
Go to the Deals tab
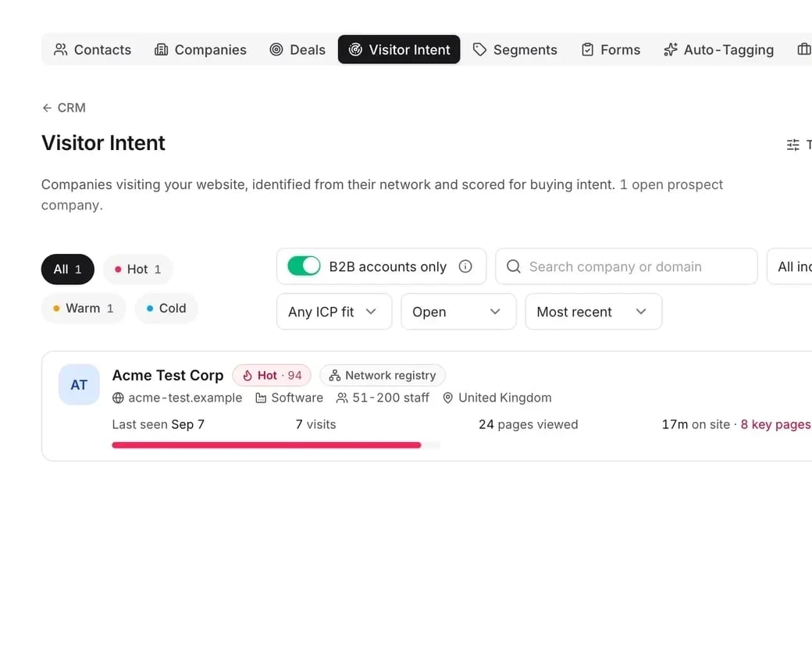(x=297, y=50)
